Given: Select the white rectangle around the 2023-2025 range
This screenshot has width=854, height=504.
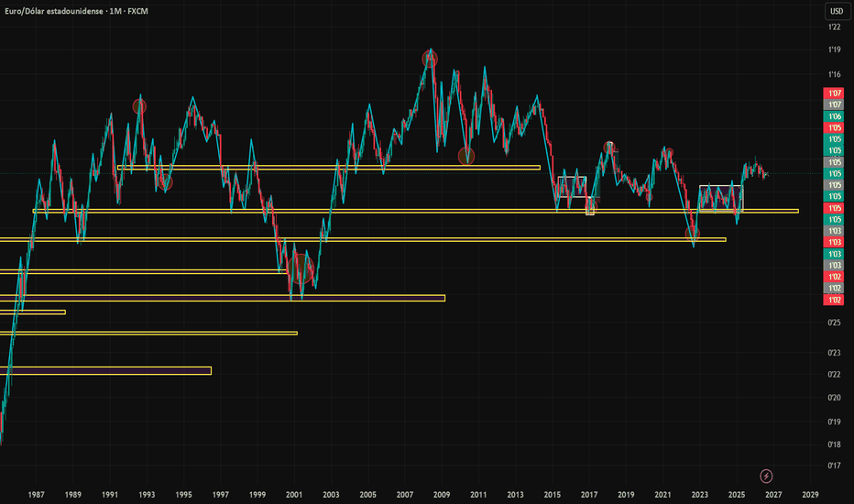Looking at the screenshot, I should (x=720, y=198).
